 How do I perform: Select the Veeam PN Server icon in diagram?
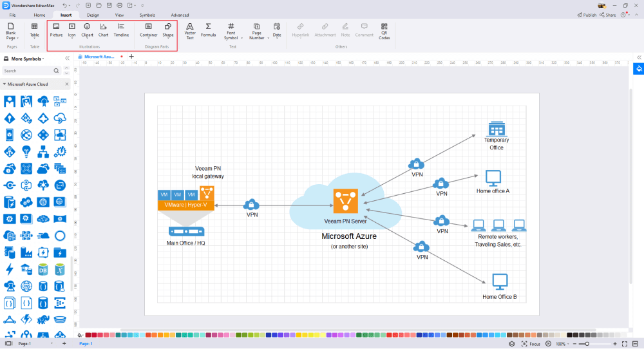345,201
